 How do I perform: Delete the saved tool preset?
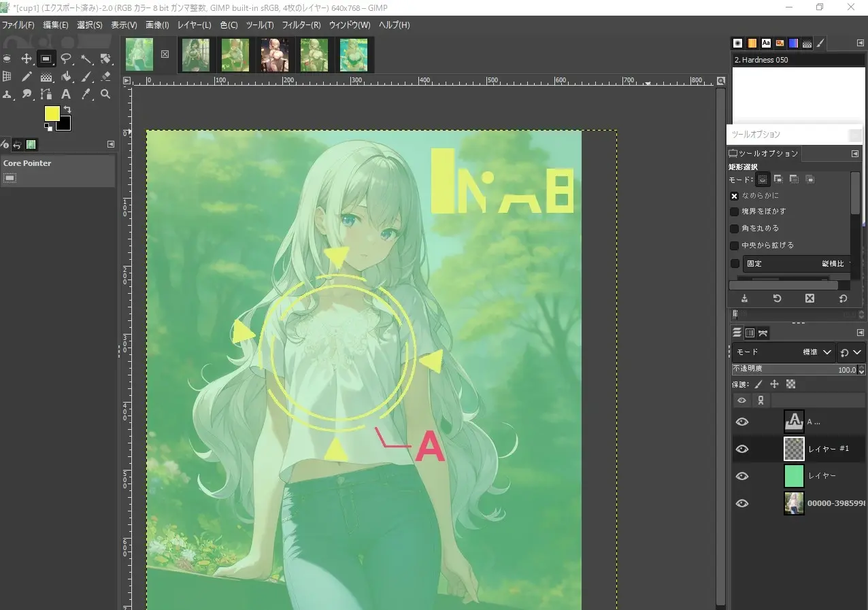(x=809, y=299)
